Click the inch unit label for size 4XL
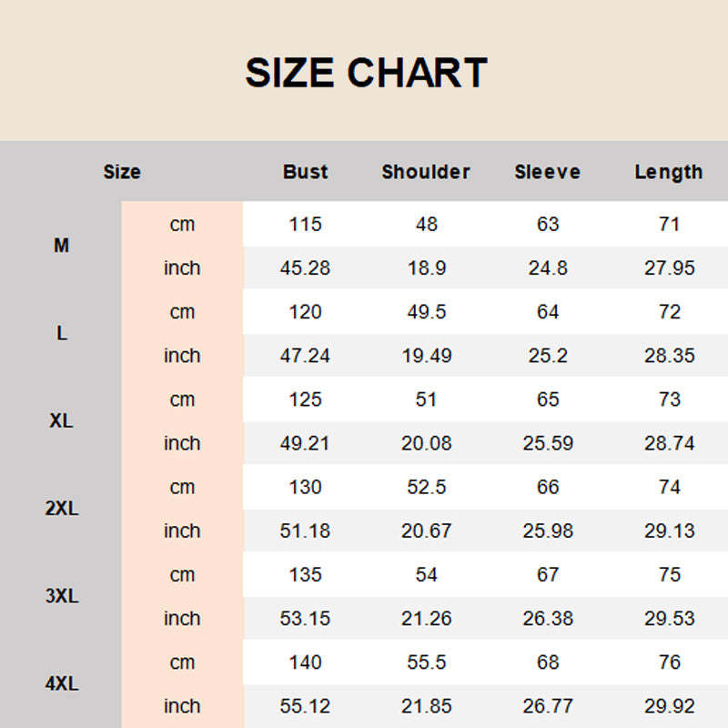728x728 pixels. click(182, 705)
